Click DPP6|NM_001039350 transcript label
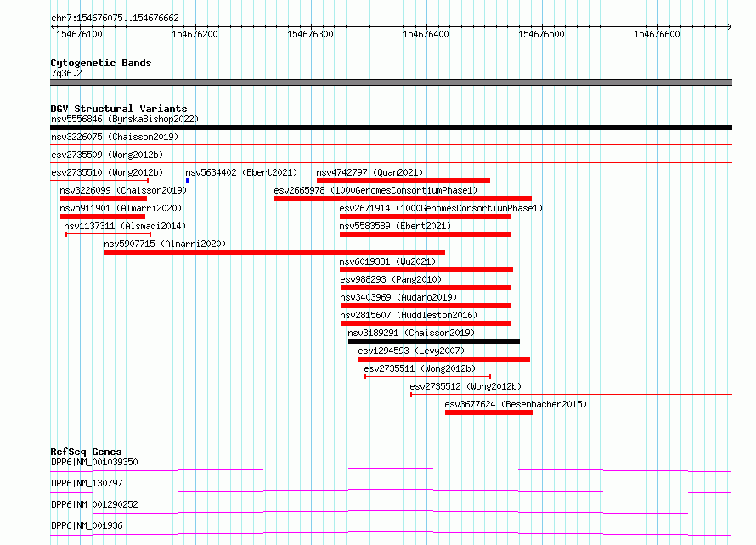Viewport: 756px width, 545px height. 94,462
